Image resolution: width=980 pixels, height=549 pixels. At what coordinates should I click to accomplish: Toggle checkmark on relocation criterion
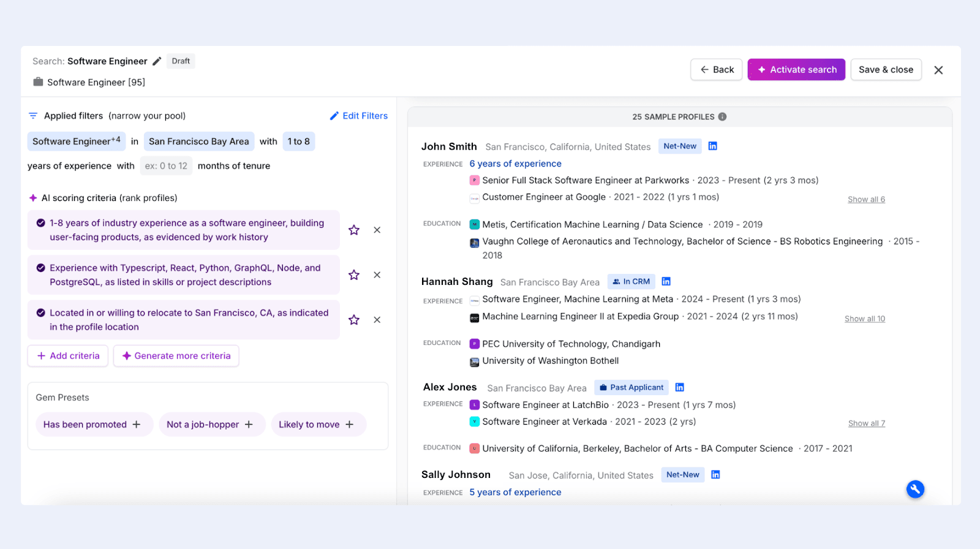pyautogui.click(x=40, y=312)
